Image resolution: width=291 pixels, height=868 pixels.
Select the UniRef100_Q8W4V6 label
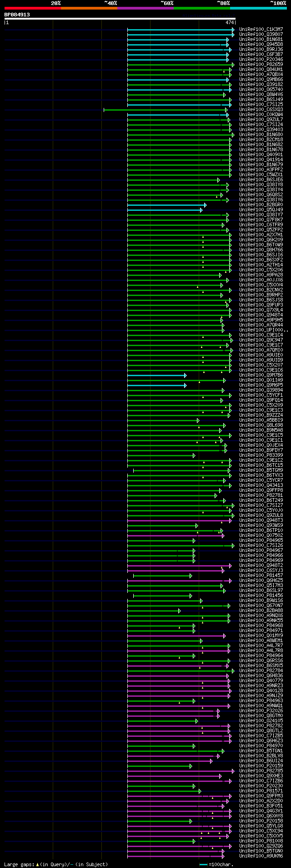pyautogui.click(x=261, y=94)
